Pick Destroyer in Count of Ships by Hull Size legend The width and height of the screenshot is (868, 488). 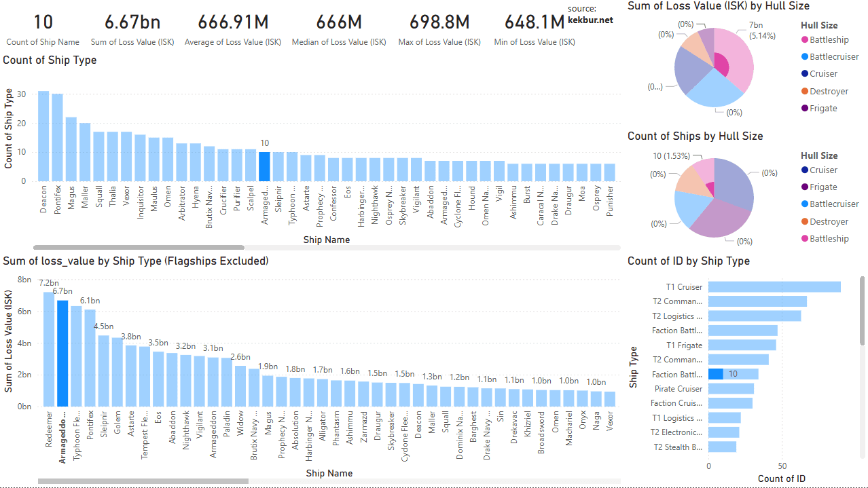(829, 222)
